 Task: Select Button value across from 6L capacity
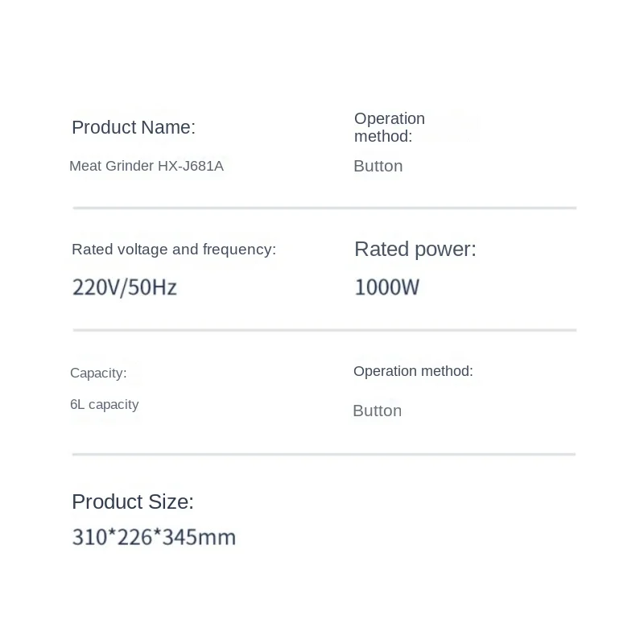pyautogui.click(x=377, y=411)
